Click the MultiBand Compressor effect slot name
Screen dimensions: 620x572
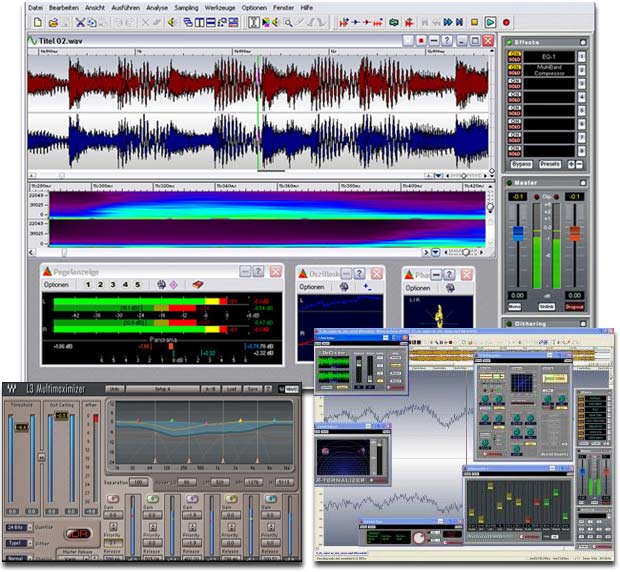tap(549, 70)
